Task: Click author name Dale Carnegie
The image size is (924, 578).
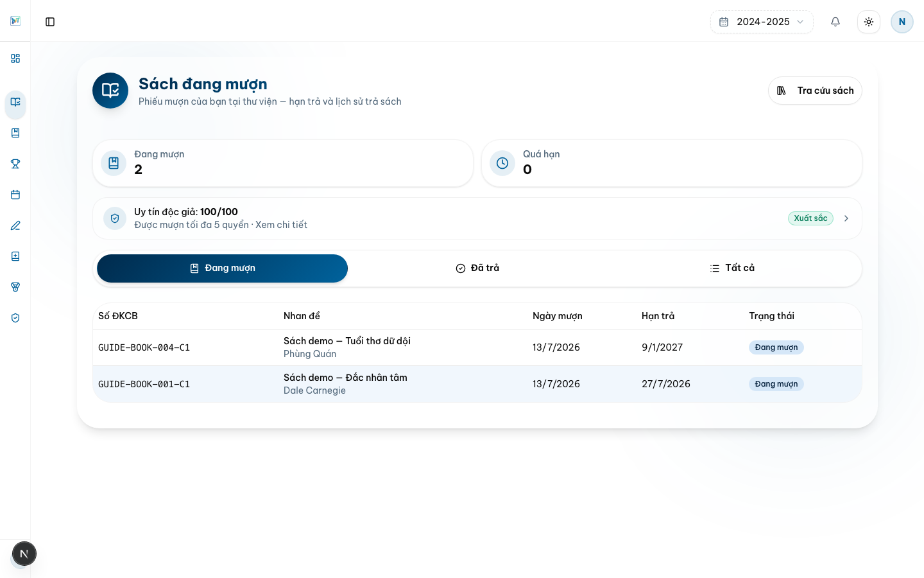Action: 314,390
